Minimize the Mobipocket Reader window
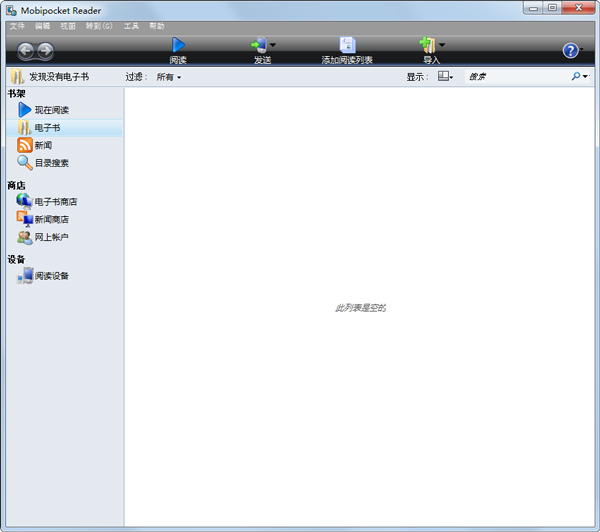This screenshot has width=600, height=532. 533,8
